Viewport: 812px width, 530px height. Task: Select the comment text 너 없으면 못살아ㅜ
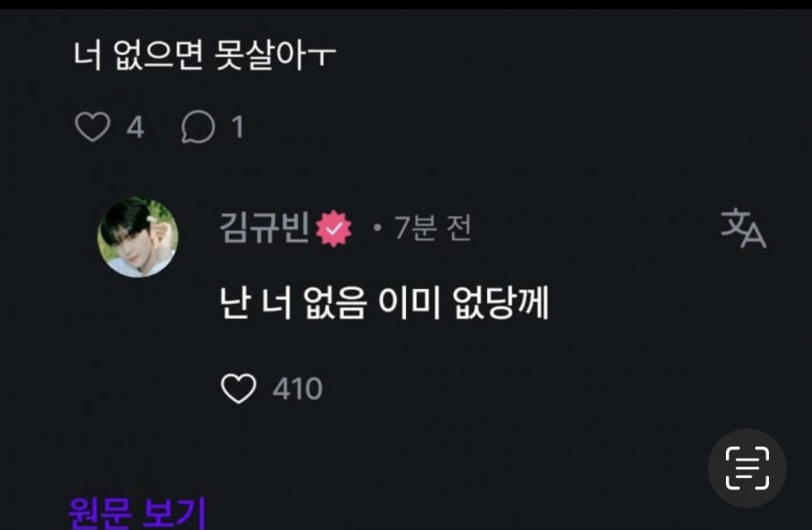(x=205, y=55)
